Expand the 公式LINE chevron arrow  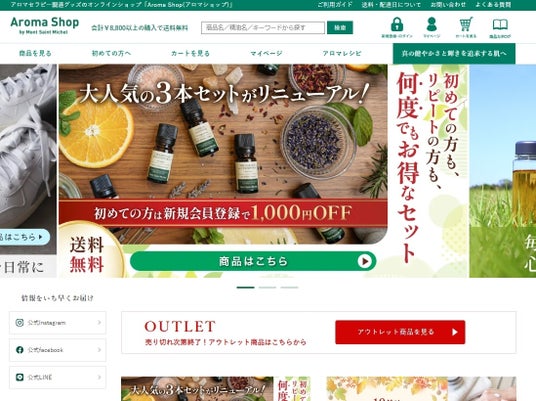point(99,377)
